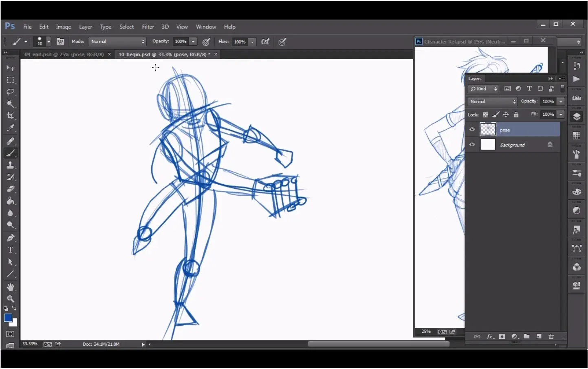This screenshot has height=369, width=588.
Task: Select the Horizontal Type tool
Action: click(11, 250)
